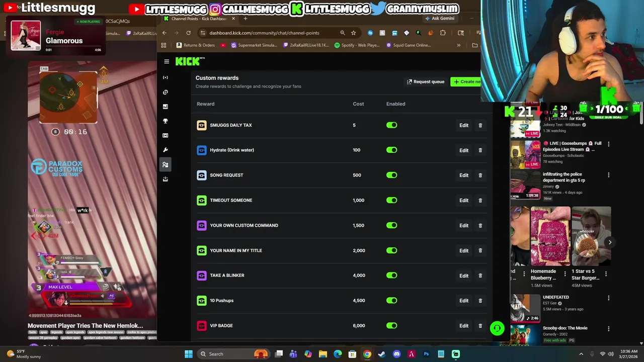This screenshot has height=362, width=644.
Task: Open the Chrome apps grid in bookmarks bar
Action: pyautogui.click(x=164, y=45)
